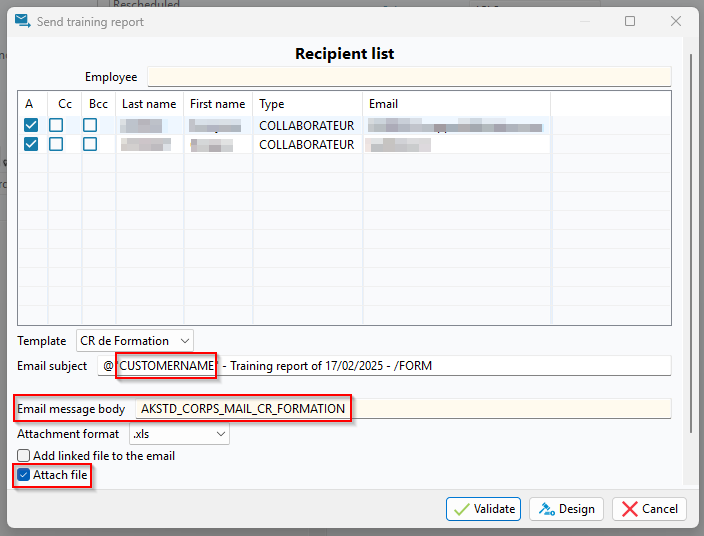704x536 pixels.
Task: Enable Add linked file to the email
Action: (x=24, y=456)
